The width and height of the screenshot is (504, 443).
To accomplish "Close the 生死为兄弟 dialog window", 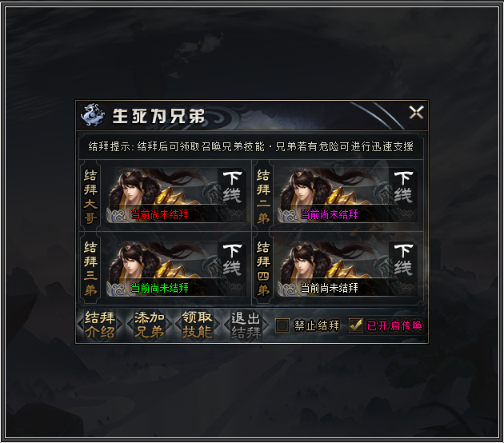I will click(x=416, y=113).
